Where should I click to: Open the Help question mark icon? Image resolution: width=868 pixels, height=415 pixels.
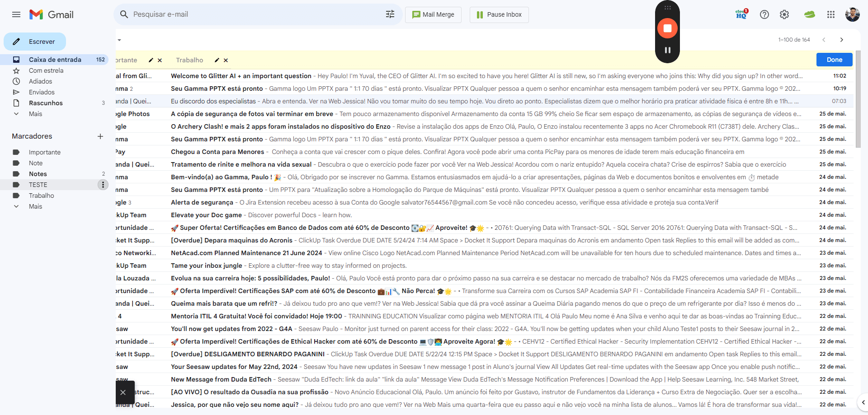(764, 14)
